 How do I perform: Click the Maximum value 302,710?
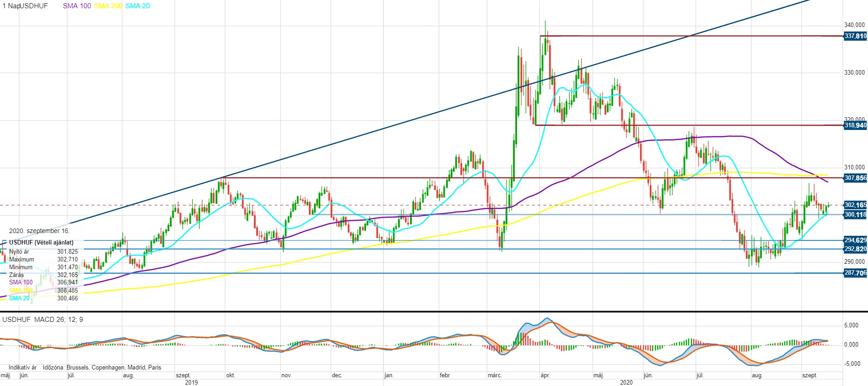pyautogui.click(x=68, y=260)
